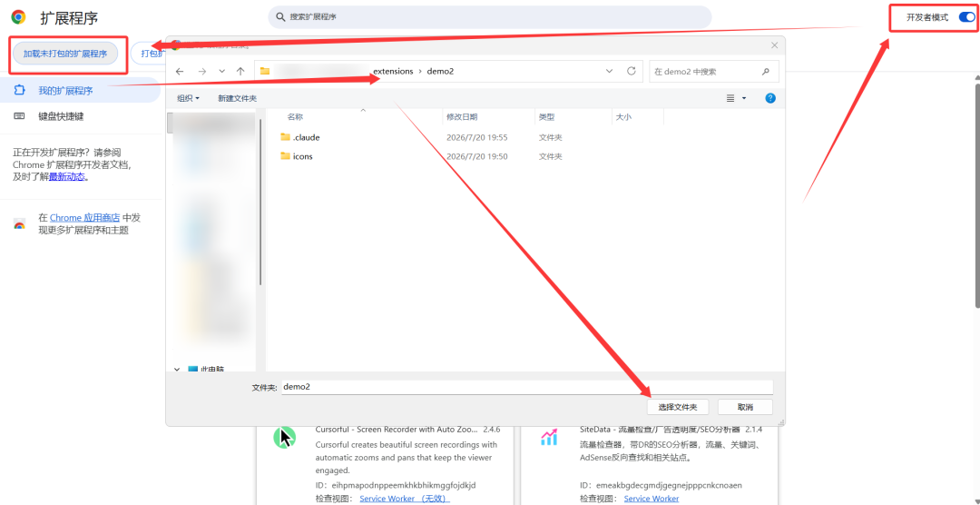980x505 pixels.
Task: Click the icons folder's yellow folder icon
Action: coord(286,156)
